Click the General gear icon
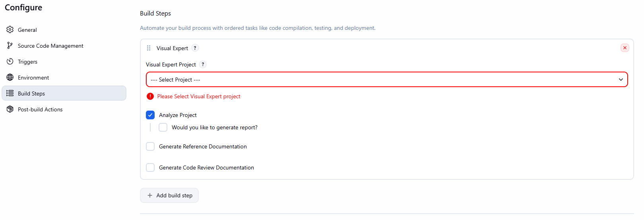 (x=10, y=30)
